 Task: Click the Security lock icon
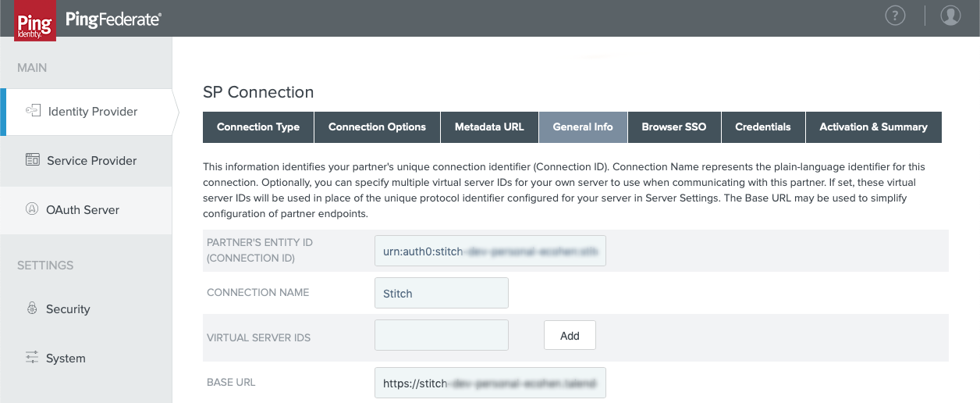click(32, 308)
